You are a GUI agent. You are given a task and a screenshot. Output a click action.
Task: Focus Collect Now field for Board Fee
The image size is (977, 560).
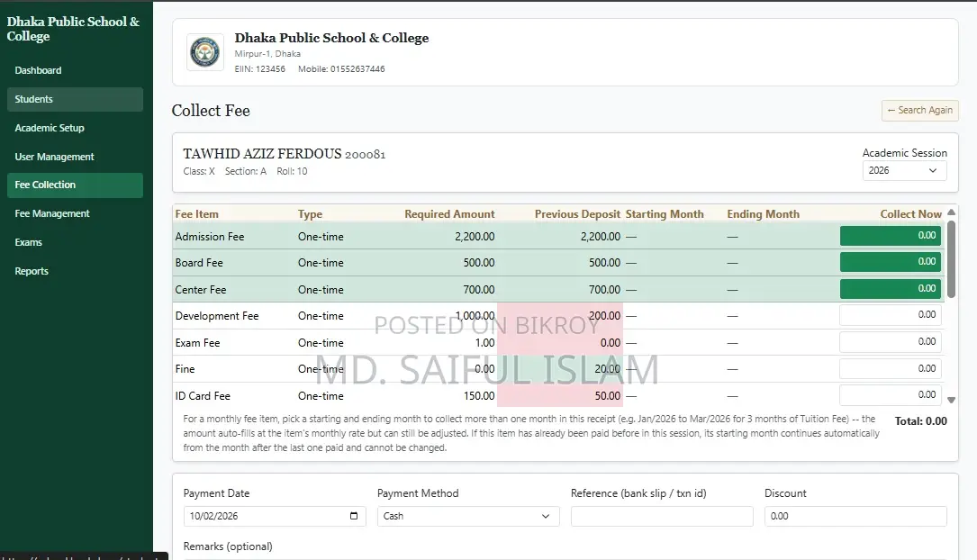click(890, 262)
